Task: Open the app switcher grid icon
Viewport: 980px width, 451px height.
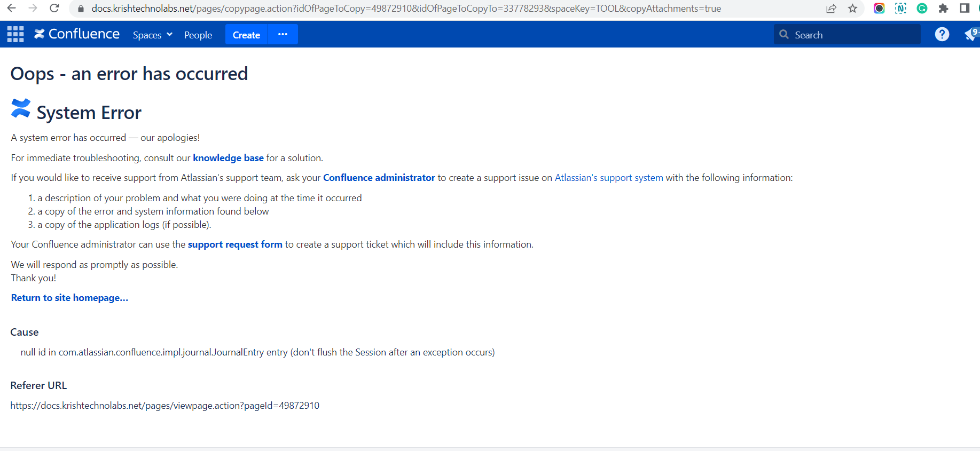Action: click(x=15, y=34)
